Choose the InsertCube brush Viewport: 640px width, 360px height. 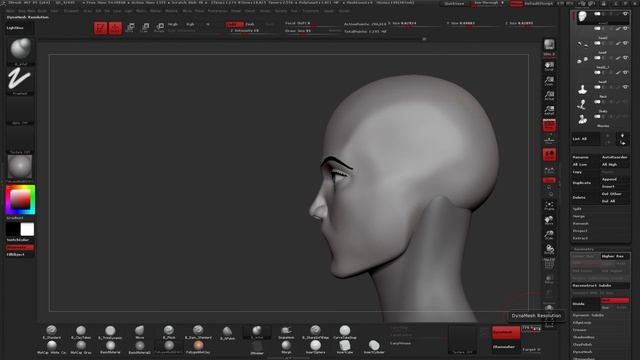(x=344, y=347)
